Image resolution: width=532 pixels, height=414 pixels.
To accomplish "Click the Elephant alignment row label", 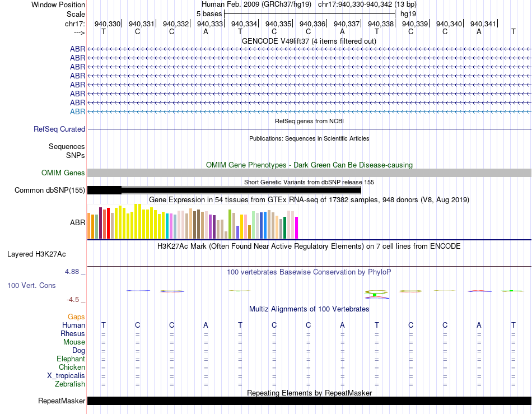I will click(x=71, y=359).
